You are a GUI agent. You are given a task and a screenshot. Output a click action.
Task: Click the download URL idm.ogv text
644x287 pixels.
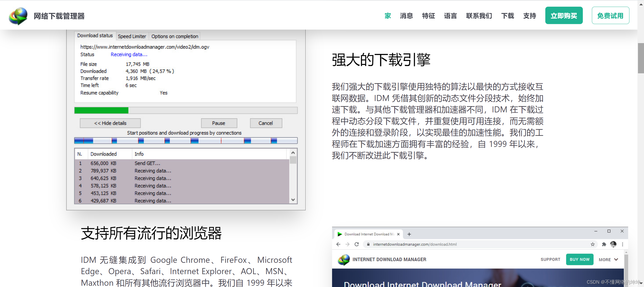(145, 47)
